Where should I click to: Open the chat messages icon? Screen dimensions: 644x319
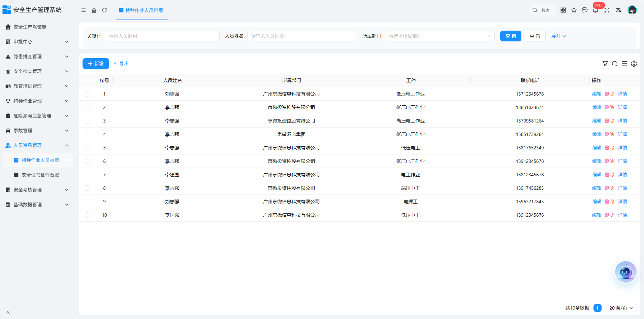[x=585, y=10]
